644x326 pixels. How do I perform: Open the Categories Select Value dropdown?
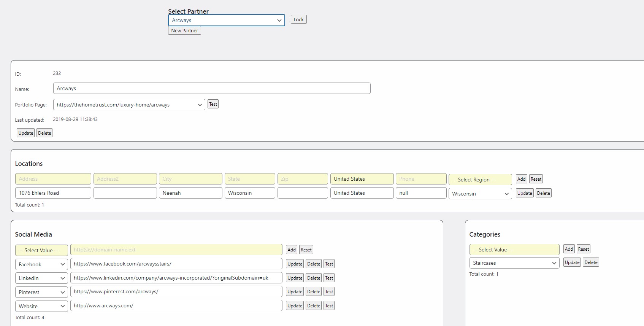pyautogui.click(x=514, y=250)
